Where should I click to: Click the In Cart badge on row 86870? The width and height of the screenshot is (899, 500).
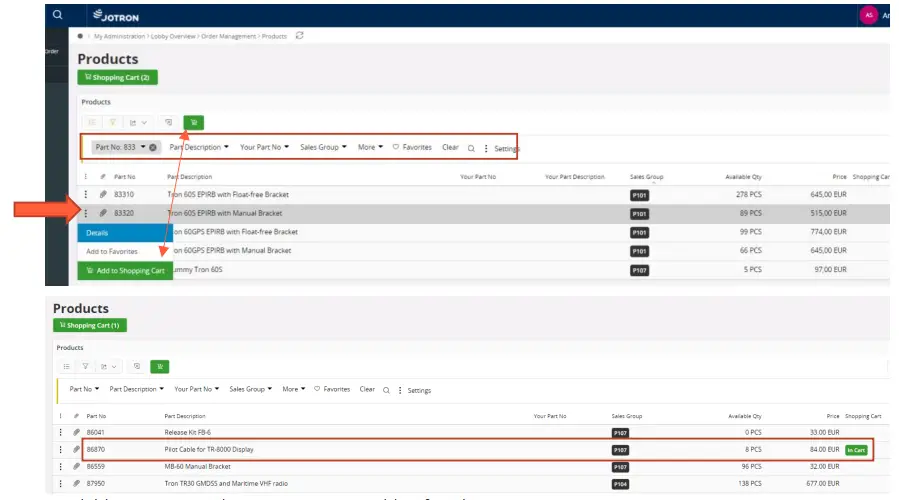tap(856, 450)
